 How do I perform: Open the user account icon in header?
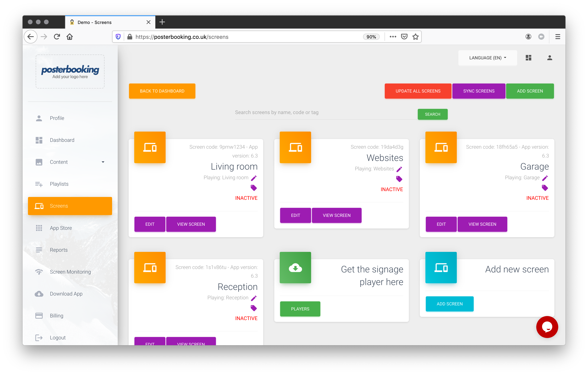click(x=550, y=58)
